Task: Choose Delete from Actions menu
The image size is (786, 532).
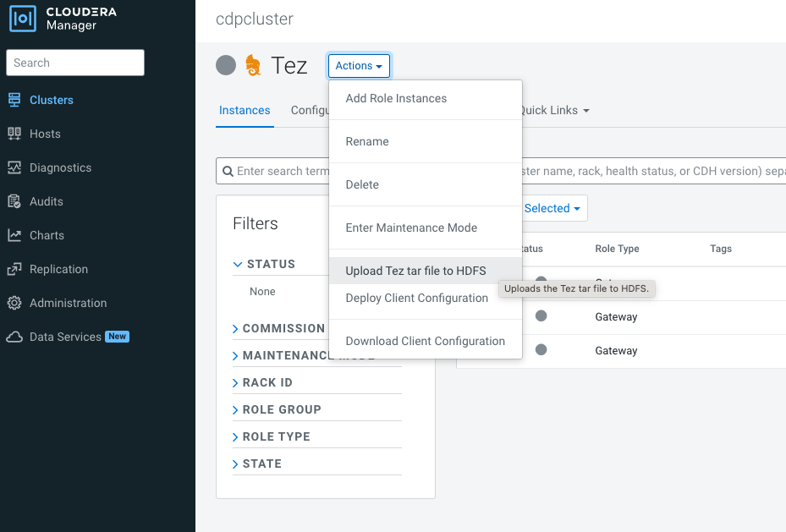Action: coord(426,184)
